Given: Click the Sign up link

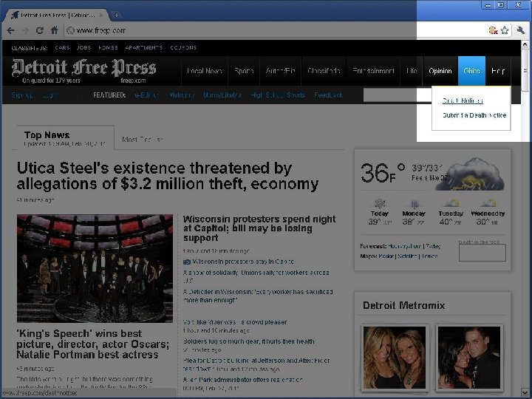Looking at the screenshot, I should (22, 95).
